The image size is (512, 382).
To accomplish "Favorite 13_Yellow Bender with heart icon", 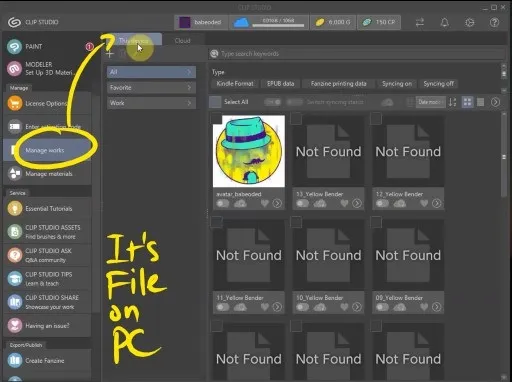I will point(344,203).
